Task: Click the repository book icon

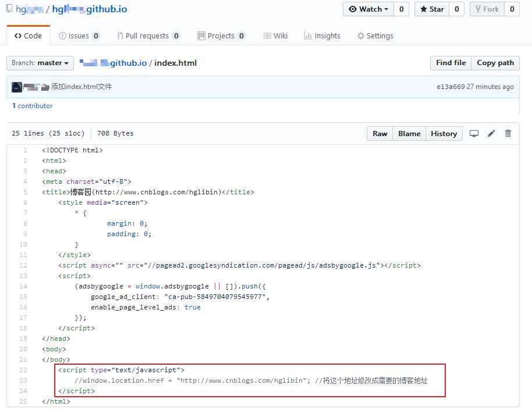Action: (x=9, y=9)
